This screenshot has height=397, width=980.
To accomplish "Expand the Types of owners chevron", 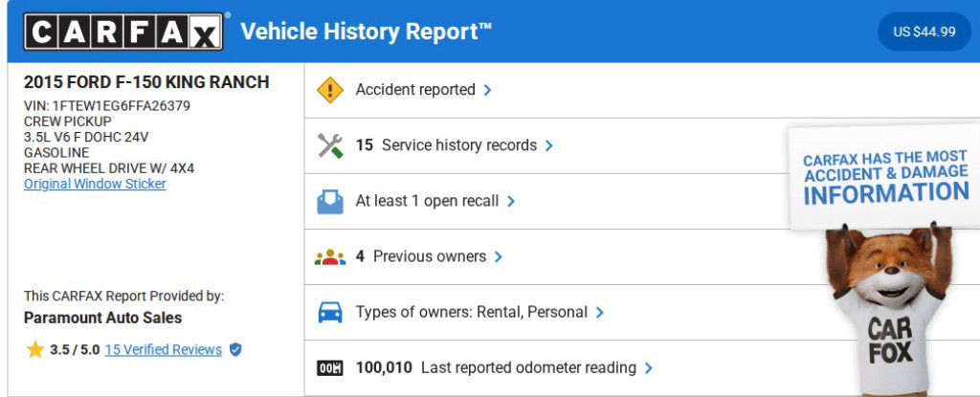I will pos(600,312).
